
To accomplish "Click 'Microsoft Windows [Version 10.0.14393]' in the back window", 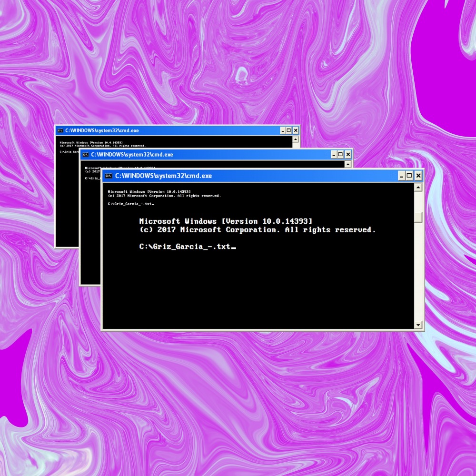I will [91, 142].
